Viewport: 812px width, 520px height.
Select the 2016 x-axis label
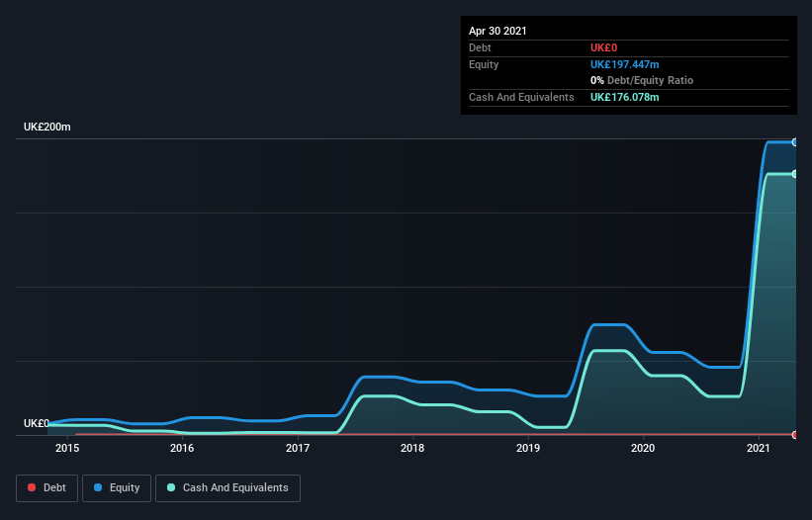(x=182, y=448)
